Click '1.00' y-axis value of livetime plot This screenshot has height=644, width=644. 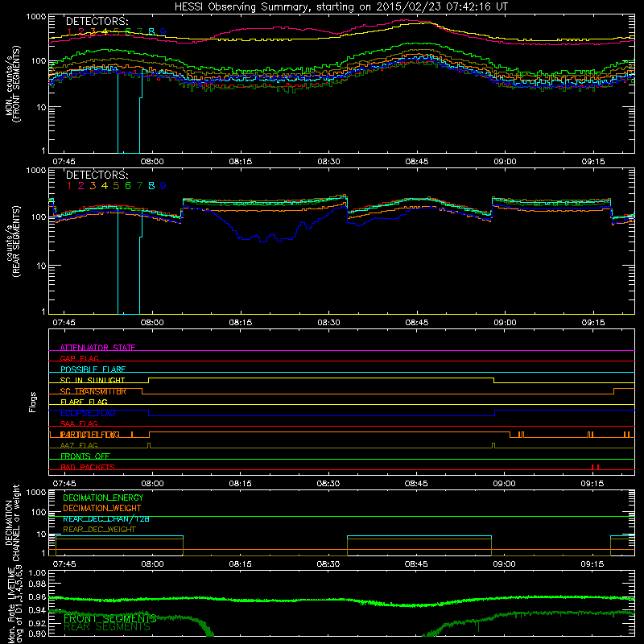click(x=37, y=572)
